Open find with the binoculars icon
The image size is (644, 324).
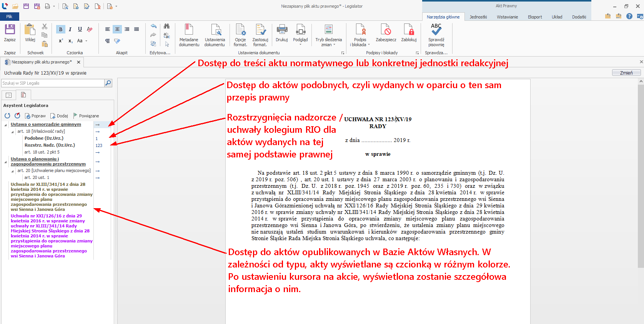point(166,26)
